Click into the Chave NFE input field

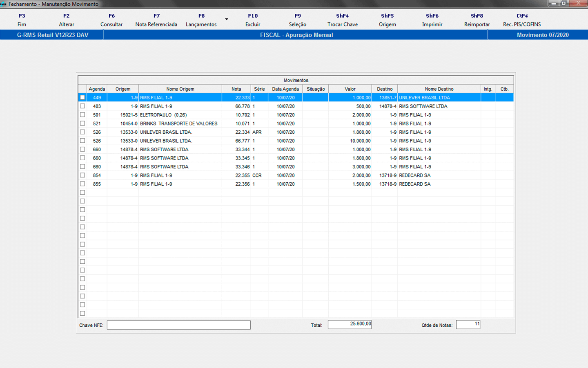click(x=178, y=325)
